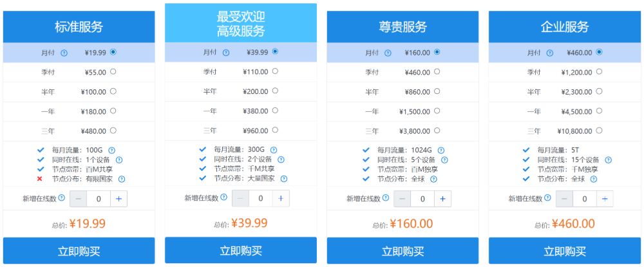Pick the 三年 ¥10,800.00 option in 企业服务

pos(600,131)
